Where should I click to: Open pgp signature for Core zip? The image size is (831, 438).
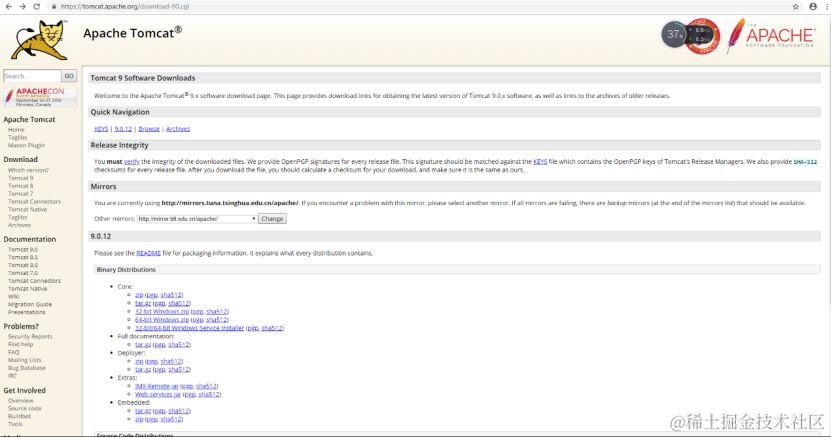(152, 295)
